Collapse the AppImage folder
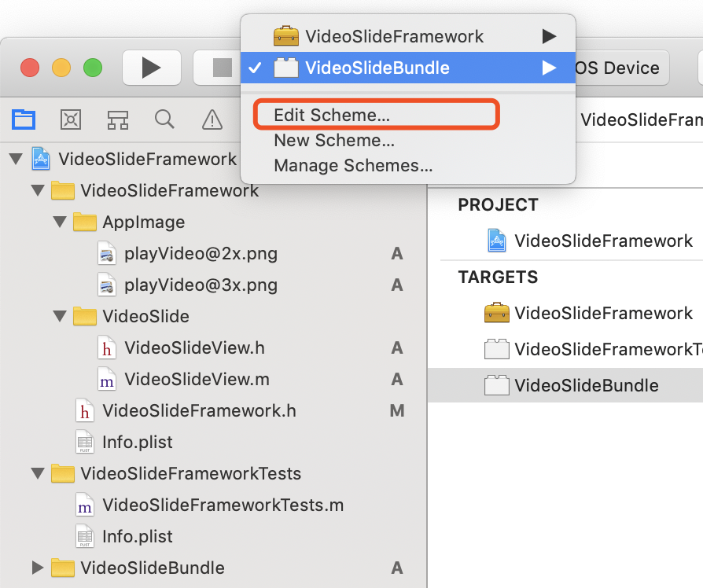Image resolution: width=703 pixels, height=588 pixels. coord(60,222)
